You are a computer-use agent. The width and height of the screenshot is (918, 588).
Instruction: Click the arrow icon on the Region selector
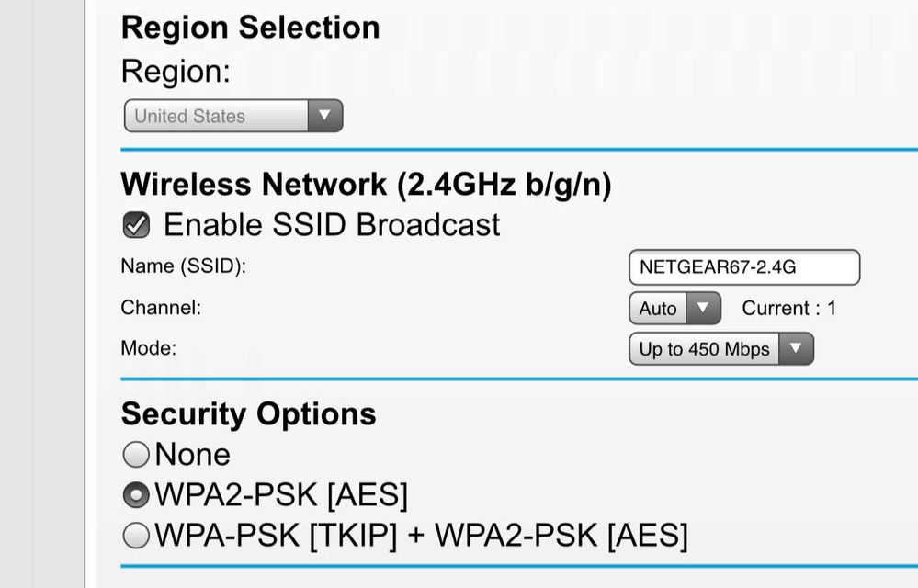point(323,117)
